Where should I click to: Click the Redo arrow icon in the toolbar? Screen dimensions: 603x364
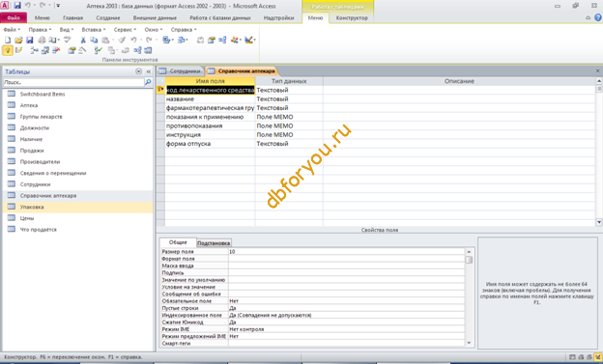pos(149,40)
